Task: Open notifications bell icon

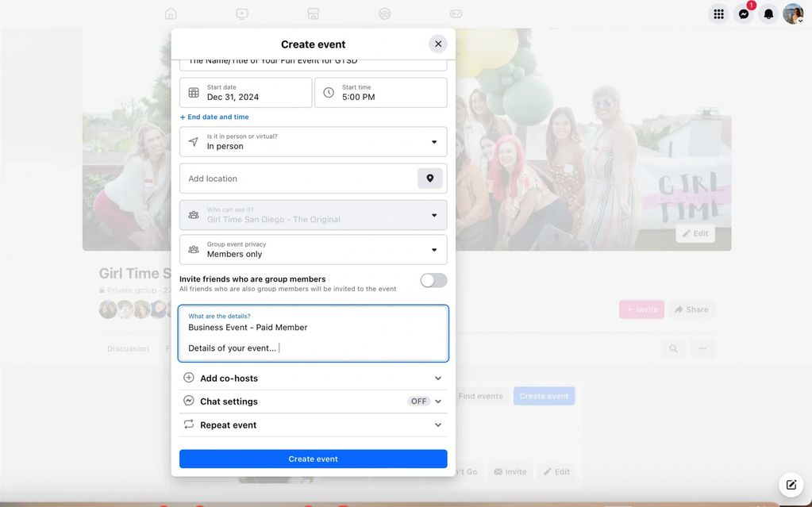Action: pos(768,13)
